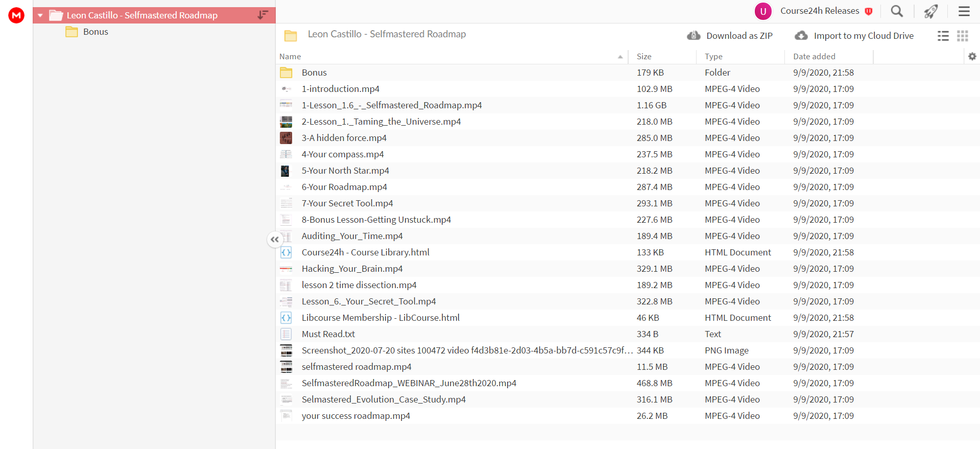Click the Course24h Releases account name
The width and height of the screenshot is (980, 449).
coord(820,11)
